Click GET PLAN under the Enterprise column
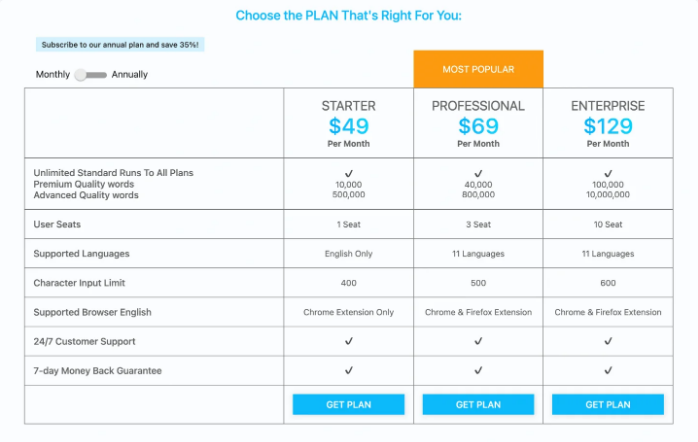698x442 pixels. tap(608, 404)
